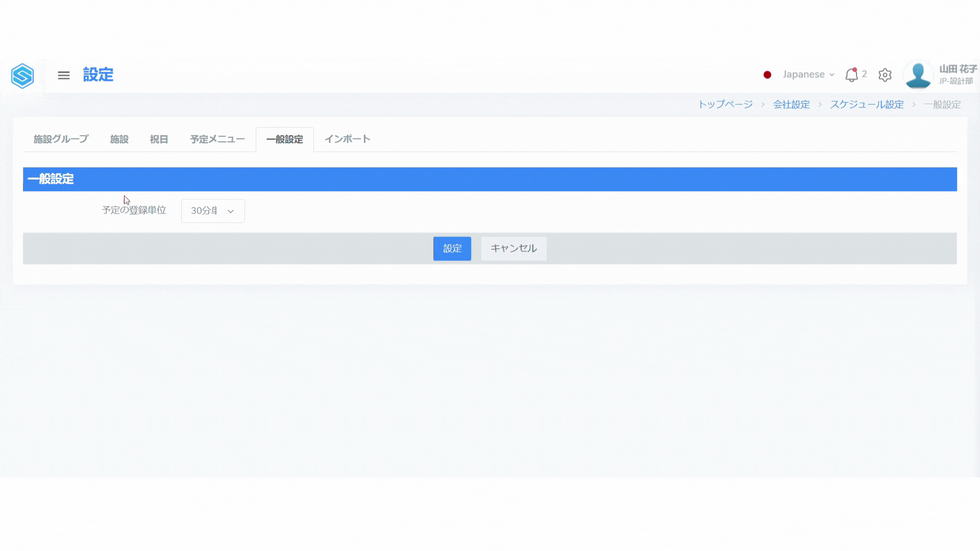Open the 30分 registration unit dropdown
This screenshot has height=551, width=980.
pyautogui.click(x=213, y=211)
